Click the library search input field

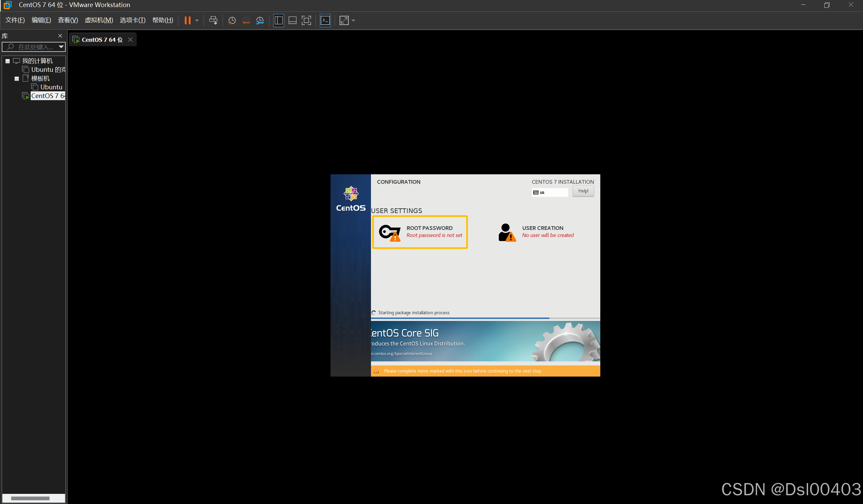pos(34,47)
